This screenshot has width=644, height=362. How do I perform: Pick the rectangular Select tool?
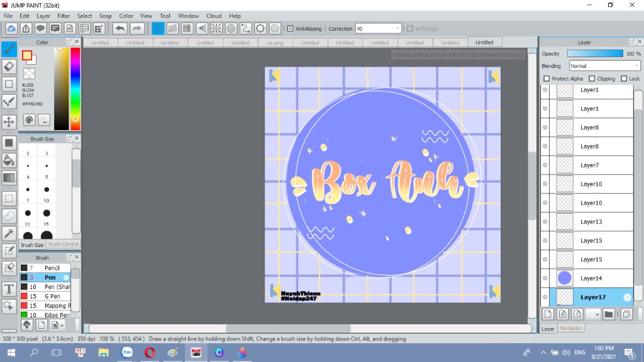9,199
